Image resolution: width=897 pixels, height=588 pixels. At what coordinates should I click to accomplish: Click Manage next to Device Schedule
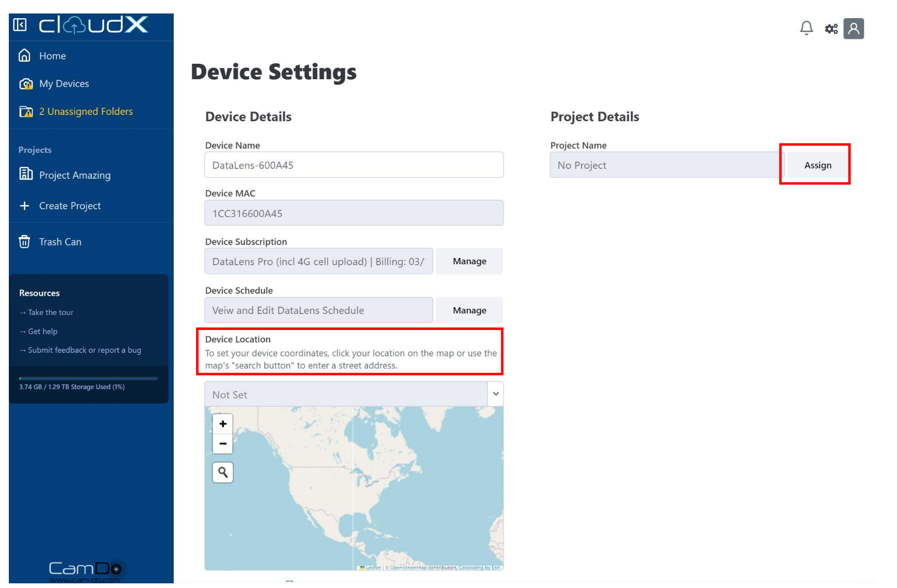[x=469, y=310]
